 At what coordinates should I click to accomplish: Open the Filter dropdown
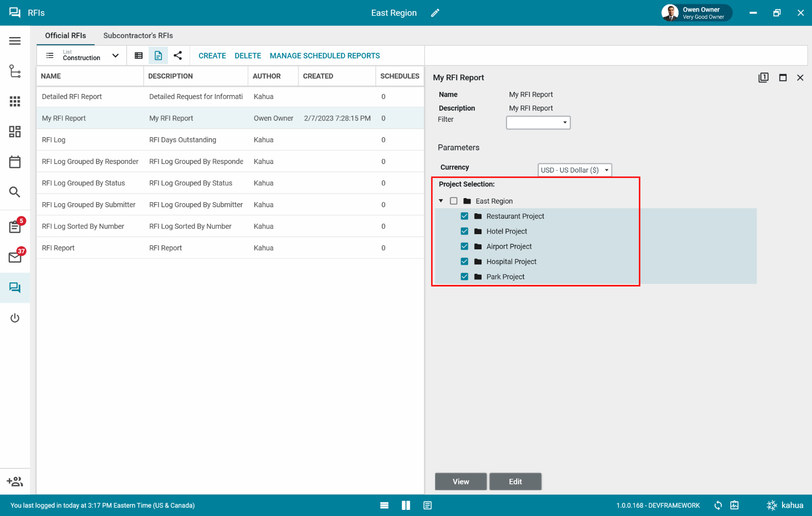tap(538, 122)
